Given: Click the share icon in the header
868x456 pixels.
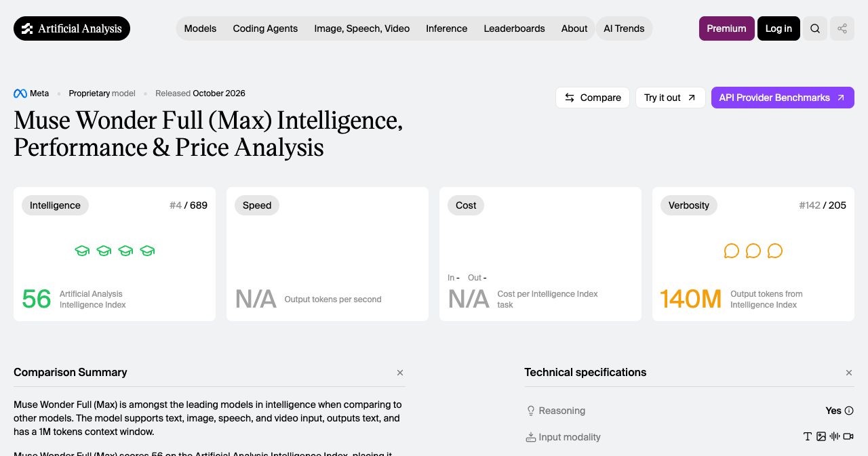Looking at the screenshot, I should (x=842, y=28).
